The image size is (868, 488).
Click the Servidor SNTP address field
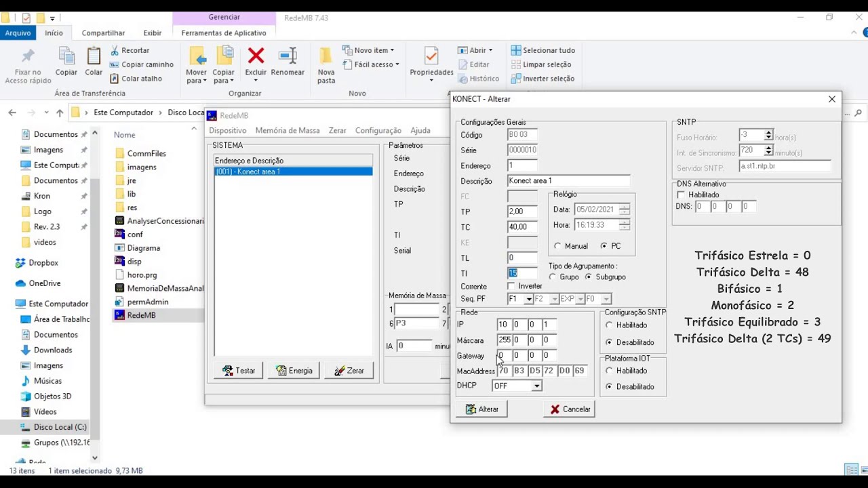pyautogui.click(x=785, y=166)
